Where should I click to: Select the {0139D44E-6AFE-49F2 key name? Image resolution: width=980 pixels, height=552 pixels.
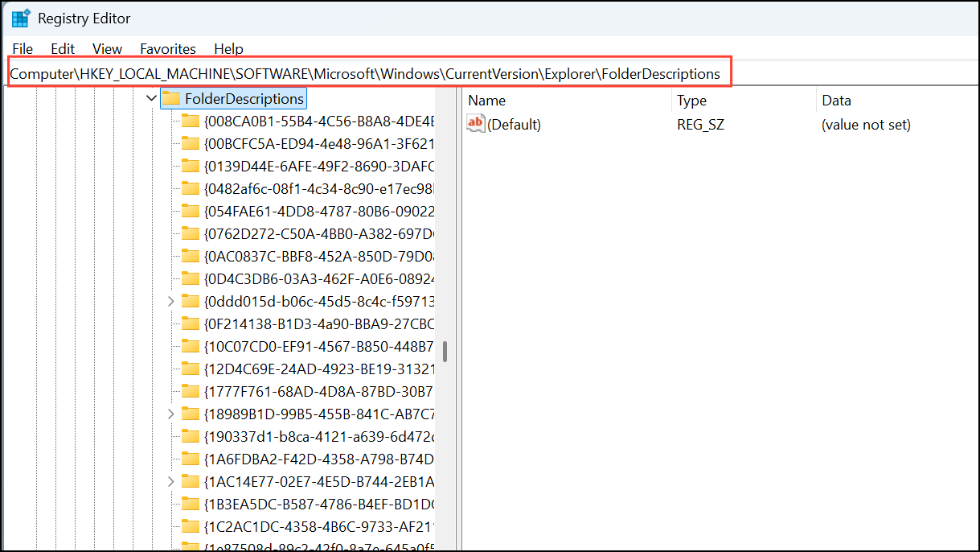click(x=319, y=167)
